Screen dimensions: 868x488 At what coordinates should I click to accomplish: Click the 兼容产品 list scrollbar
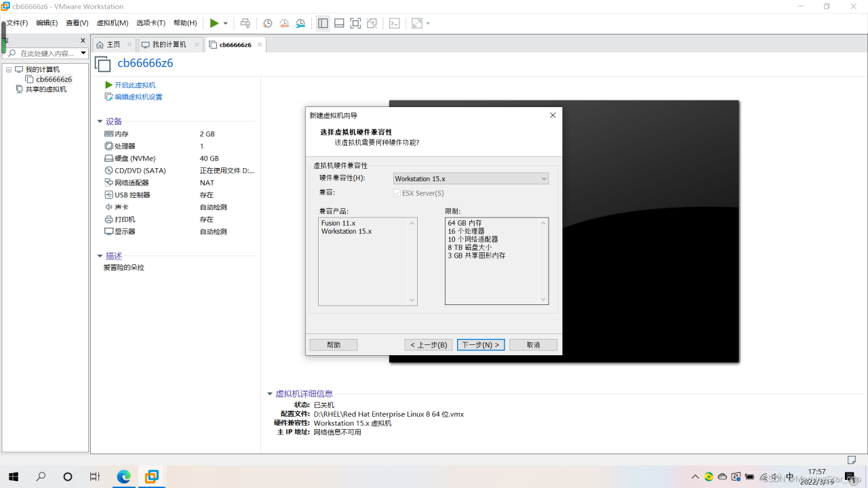point(412,262)
